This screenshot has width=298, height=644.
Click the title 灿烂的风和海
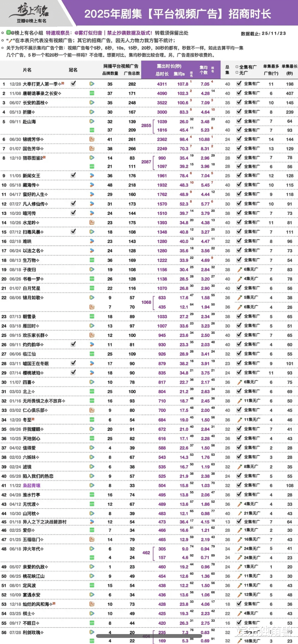coord(38,604)
